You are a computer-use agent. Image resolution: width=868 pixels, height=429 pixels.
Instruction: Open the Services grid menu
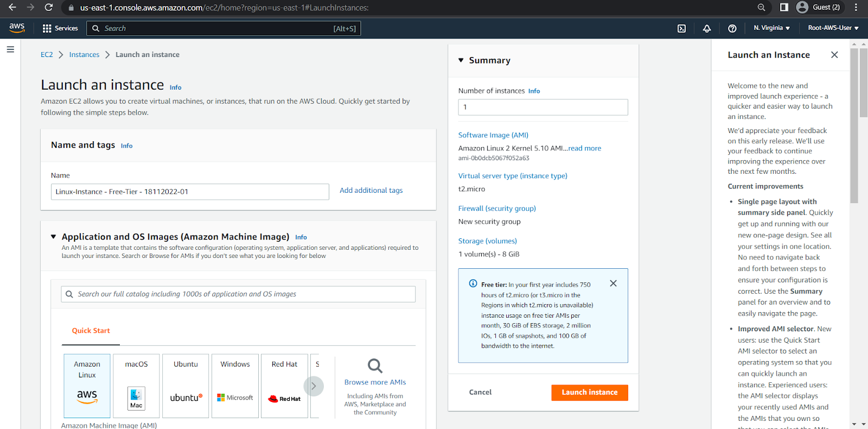click(60, 28)
